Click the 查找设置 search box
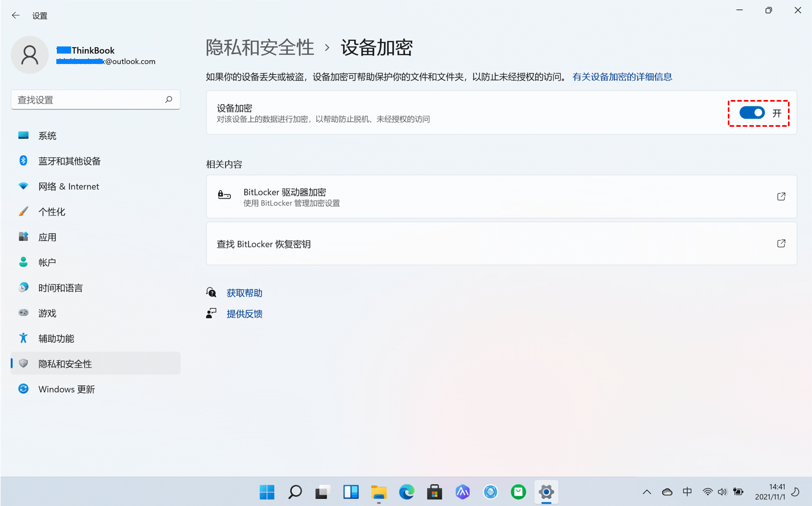Viewport: 812px width, 506px height. (x=95, y=99)
